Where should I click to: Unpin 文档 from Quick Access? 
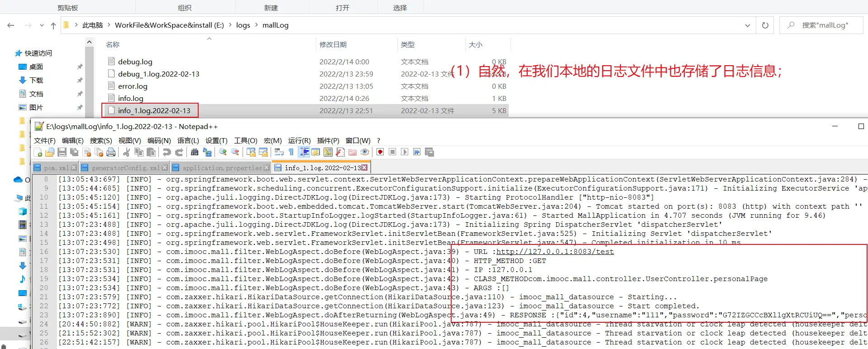click(80, 94)
